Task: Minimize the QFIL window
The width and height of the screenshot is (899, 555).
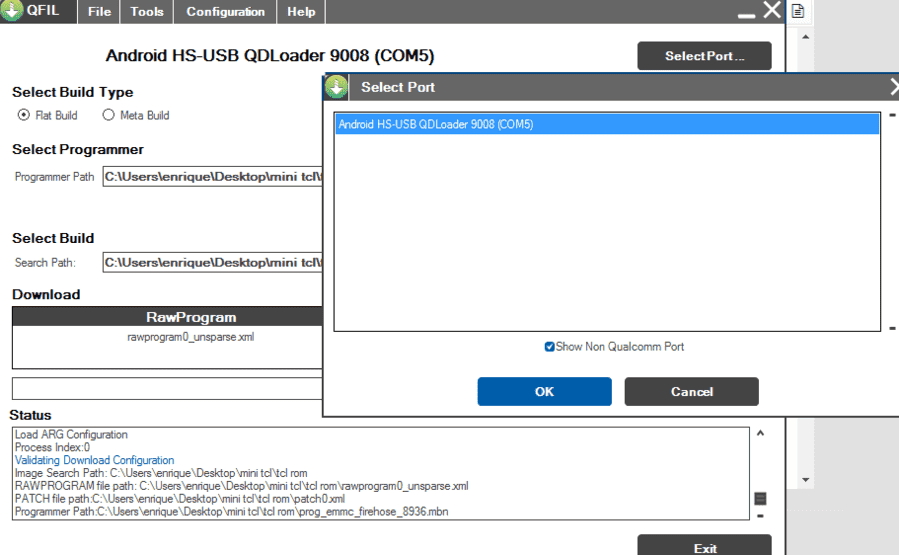Action: coord(746,16)
